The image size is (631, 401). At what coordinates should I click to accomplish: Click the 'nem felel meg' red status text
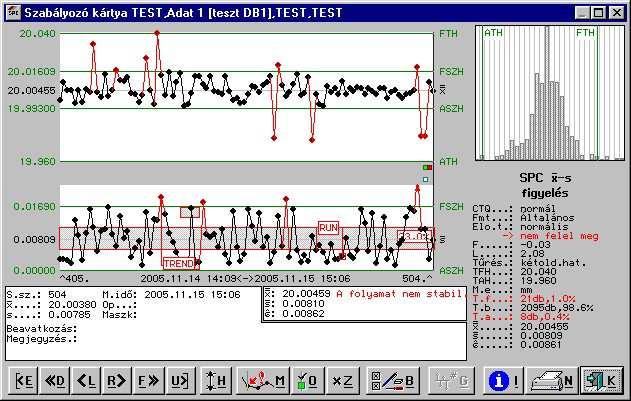click(x=559, y=236)
